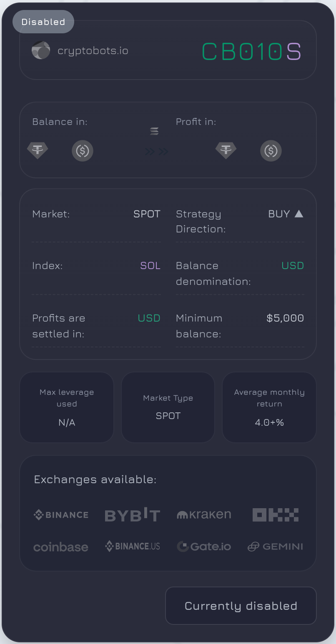Click the Solana icon above the arrows

point(154,131)
